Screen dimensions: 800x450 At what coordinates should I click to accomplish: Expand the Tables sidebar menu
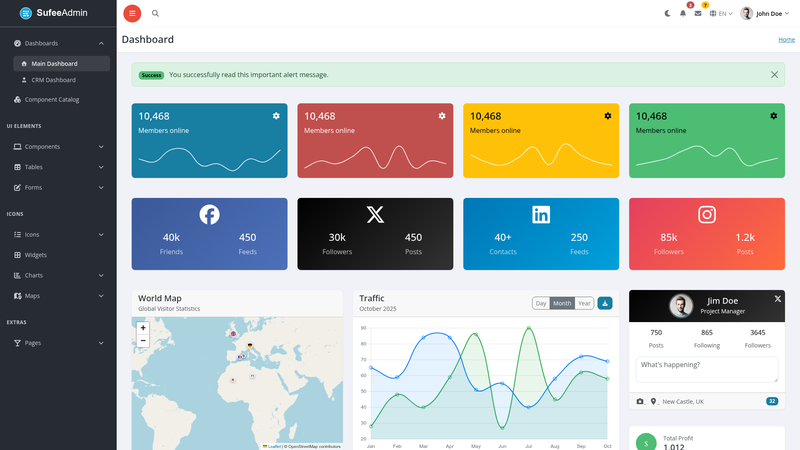[x=58, y=167]
